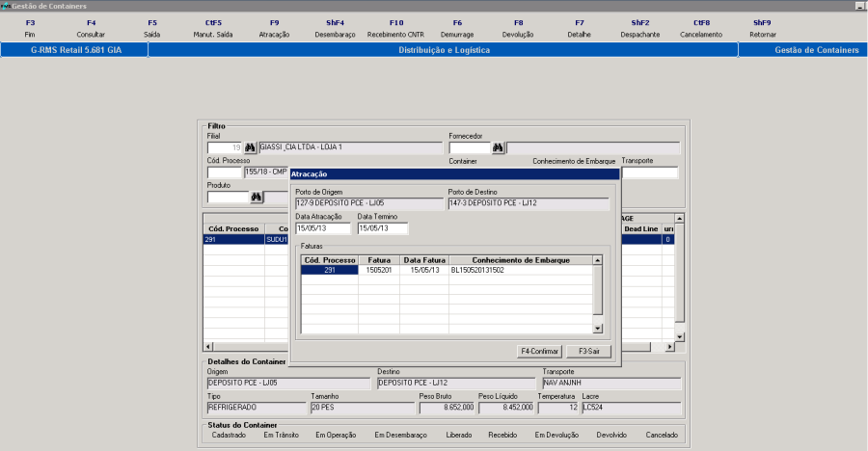The image size is (868, 451).
Task: Click the Fornecedor code field
Action: point(470,147)
